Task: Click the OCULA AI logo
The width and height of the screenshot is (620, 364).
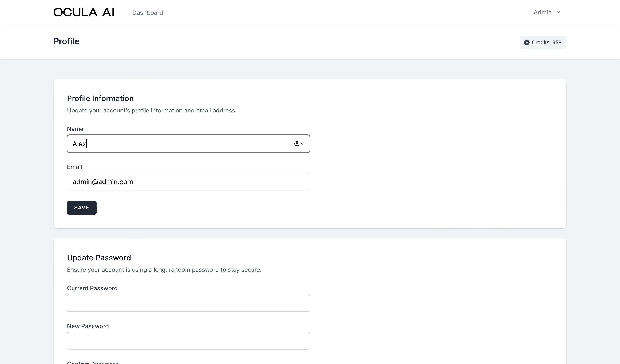Action: [84, 12]
